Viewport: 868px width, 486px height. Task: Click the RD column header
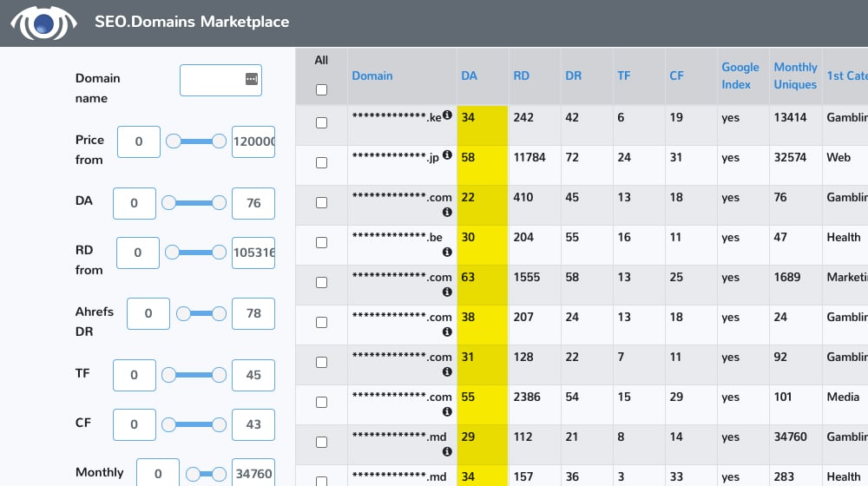point(521,76)
